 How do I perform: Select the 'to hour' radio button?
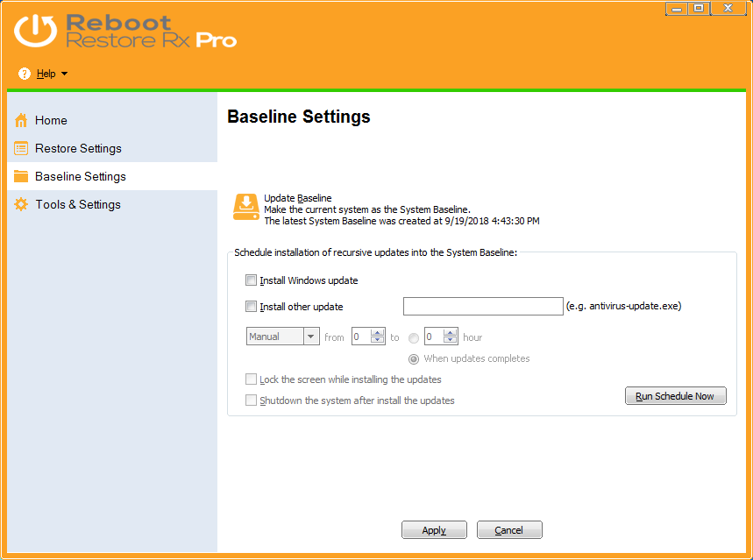[414, 338]
